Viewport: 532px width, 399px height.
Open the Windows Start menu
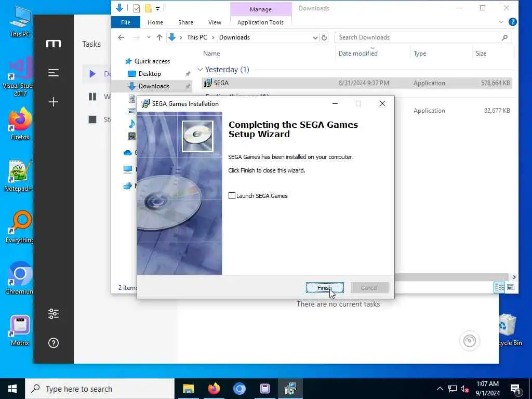point(12,389)
